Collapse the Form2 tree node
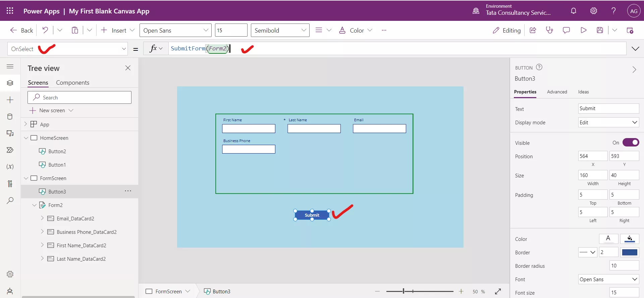The height and width of the screenshot is (298, 644). coord(34,205)
